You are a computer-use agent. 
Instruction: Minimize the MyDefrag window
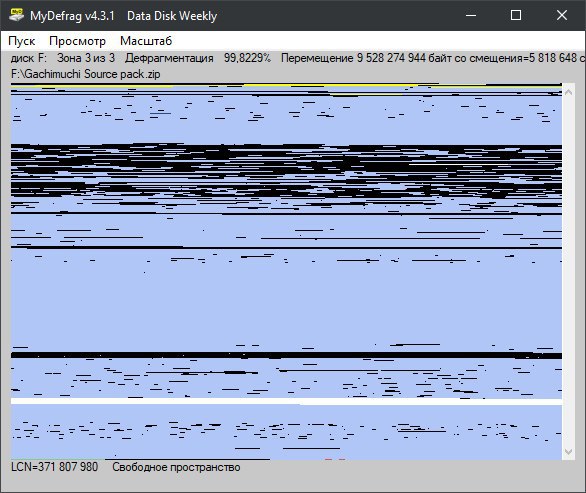click(471, 15)
